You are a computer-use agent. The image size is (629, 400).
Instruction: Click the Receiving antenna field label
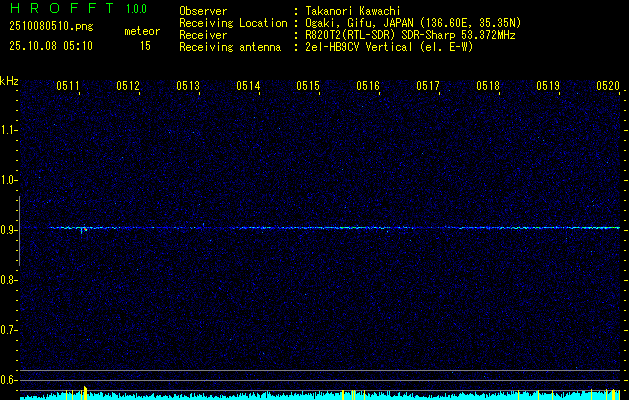(230, 47)
